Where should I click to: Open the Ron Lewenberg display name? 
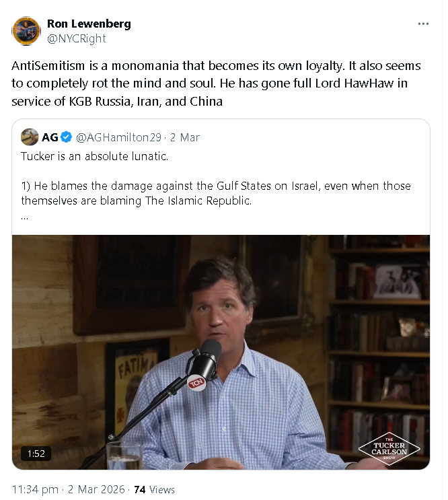click(89, 24)
